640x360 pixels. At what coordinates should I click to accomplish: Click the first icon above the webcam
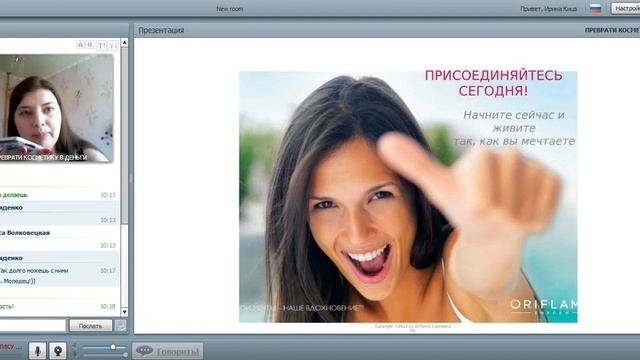(x=80, y=44)
